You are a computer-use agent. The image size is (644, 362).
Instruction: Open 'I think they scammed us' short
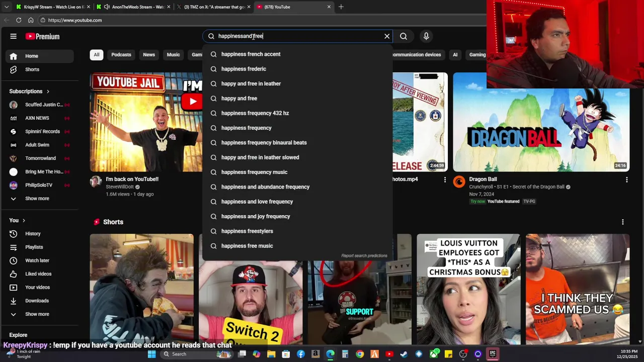coord(578,289)
